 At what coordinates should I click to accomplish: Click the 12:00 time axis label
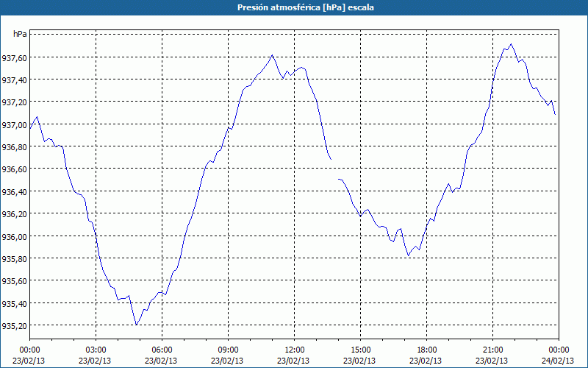(295, 350)
